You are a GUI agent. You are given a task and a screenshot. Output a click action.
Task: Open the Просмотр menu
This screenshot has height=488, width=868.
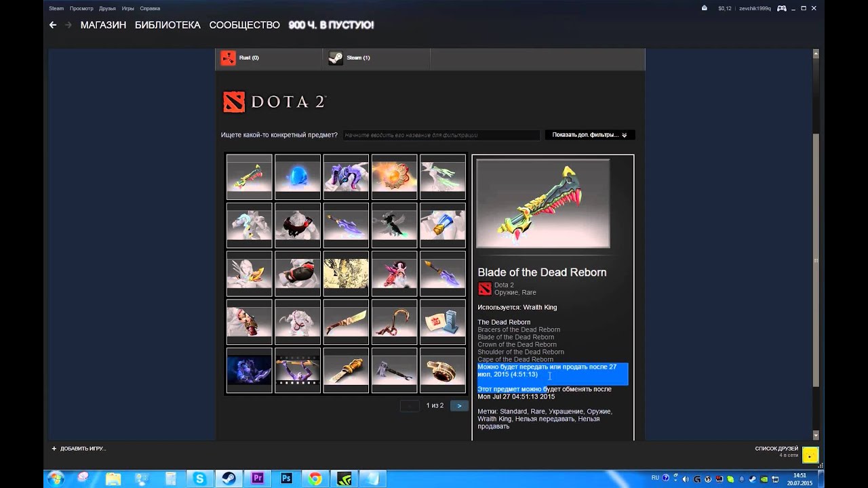[81, 8]
